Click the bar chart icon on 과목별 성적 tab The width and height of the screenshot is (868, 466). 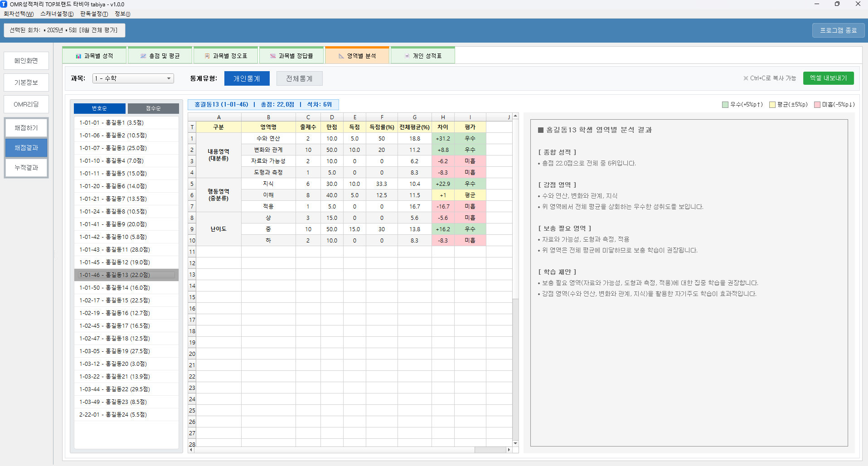pyautogui.click(x=78, y=56)
